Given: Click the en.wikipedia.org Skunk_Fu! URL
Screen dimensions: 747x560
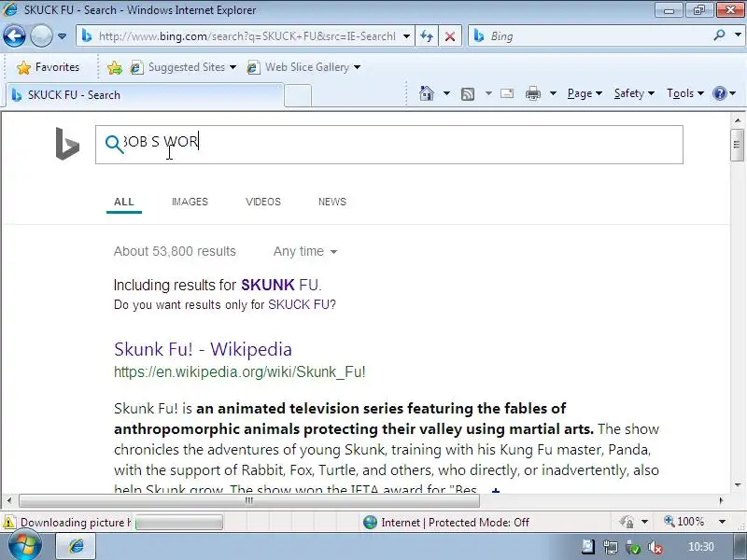Looking at the screenshot, I should click(240, 371).
